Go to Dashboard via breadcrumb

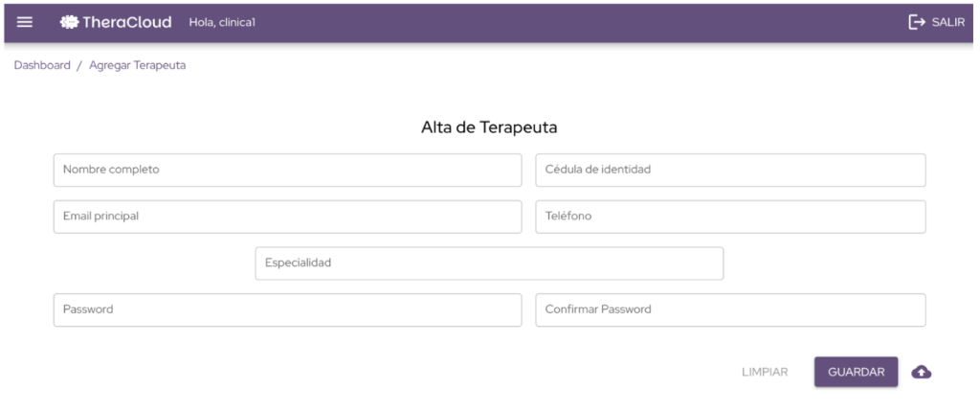point(42,65)
